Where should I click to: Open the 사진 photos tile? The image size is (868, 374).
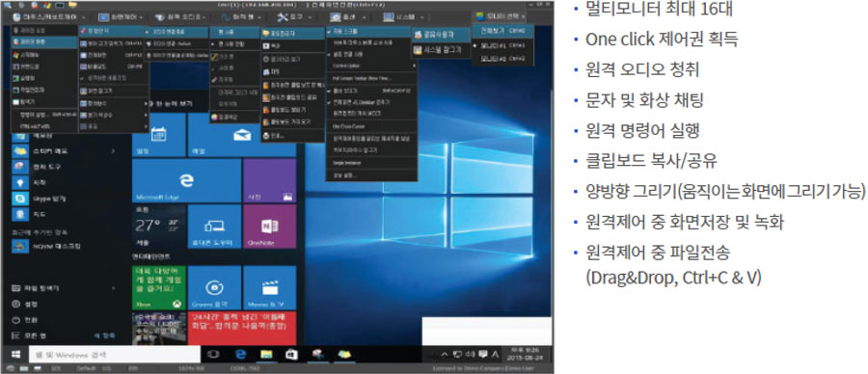pyautogui.click(x=270, y=181)
